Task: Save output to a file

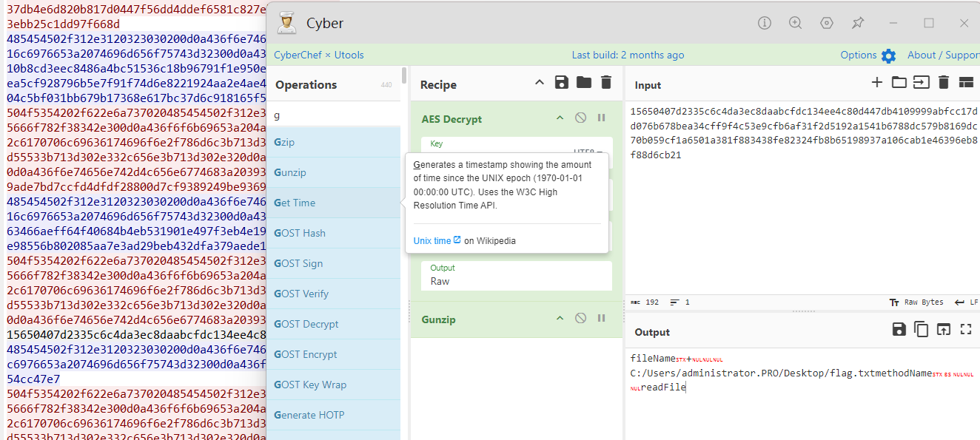Action: 899,330
